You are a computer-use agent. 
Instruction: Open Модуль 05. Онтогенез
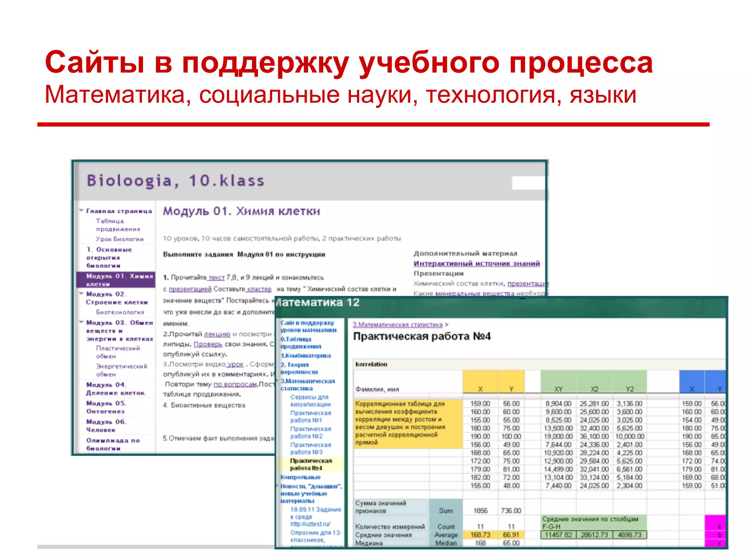click(x=107, y=407)
